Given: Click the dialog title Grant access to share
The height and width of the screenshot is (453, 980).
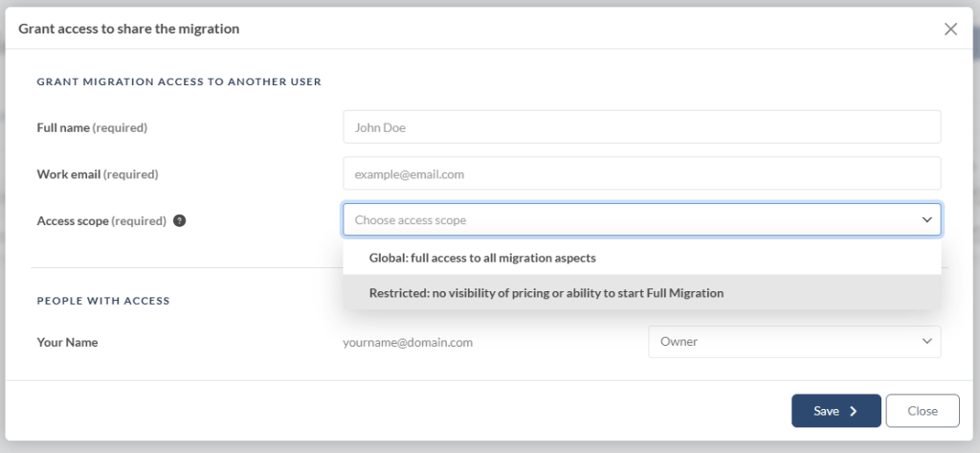Looking at the screenshot, I should [129, 29].
